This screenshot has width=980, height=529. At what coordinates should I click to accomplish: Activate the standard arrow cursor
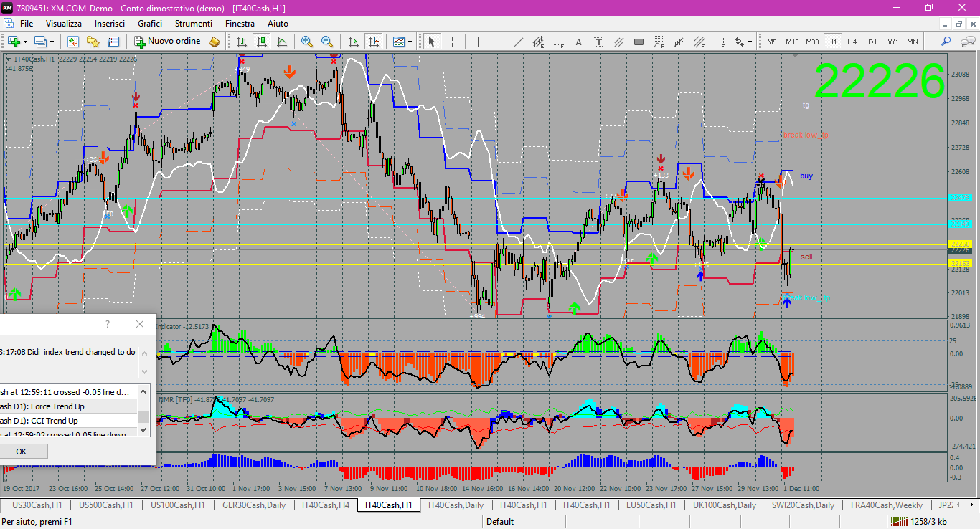432,42
